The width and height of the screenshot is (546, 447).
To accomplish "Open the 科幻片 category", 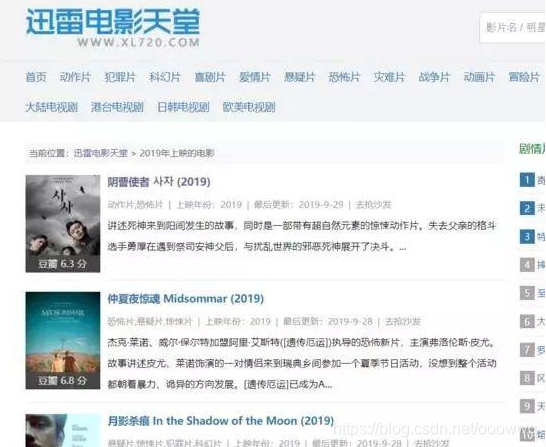I will point(165,77).
